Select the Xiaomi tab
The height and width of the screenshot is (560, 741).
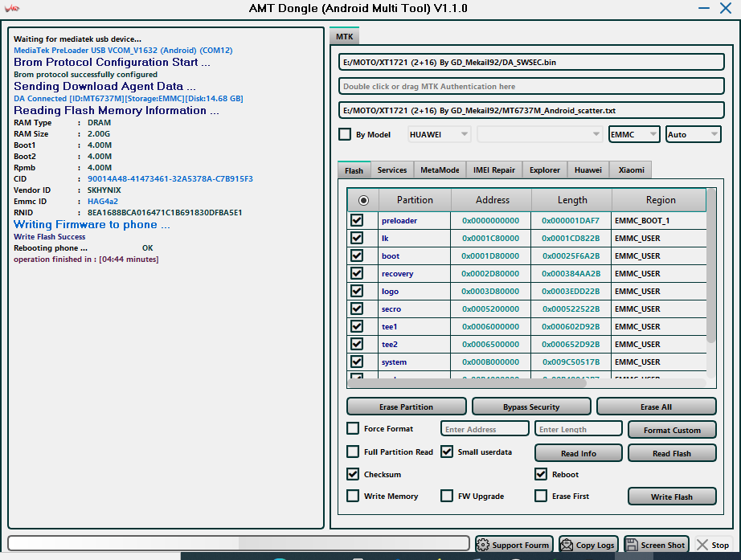click(x=630, y=170)
